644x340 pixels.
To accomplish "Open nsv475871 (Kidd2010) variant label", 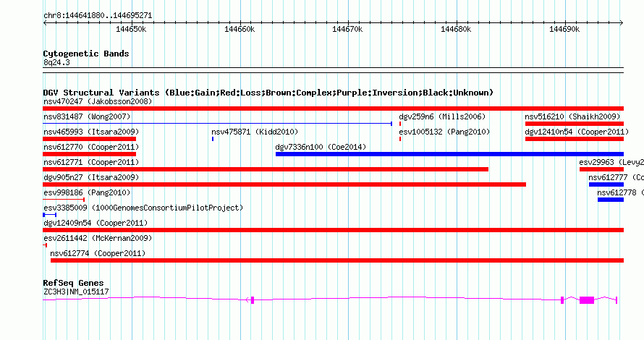I will tap(255, 132).
